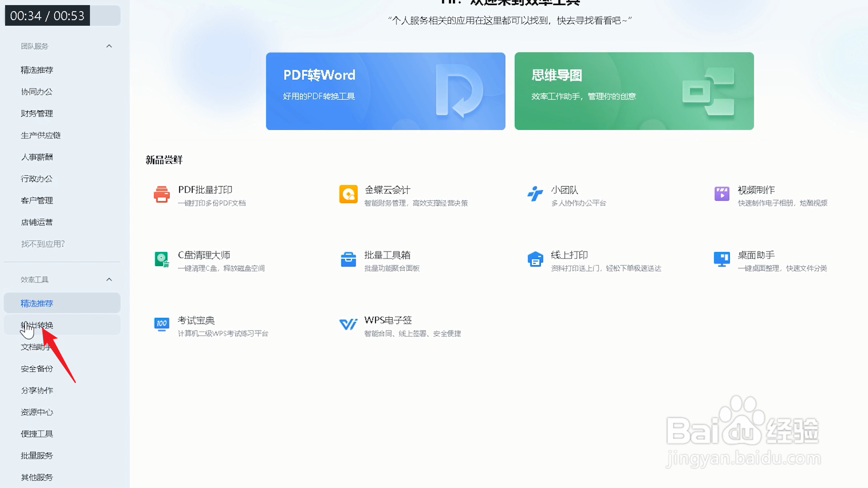
Task: Open the PDF转Word banner card
Action: [386, 91]
